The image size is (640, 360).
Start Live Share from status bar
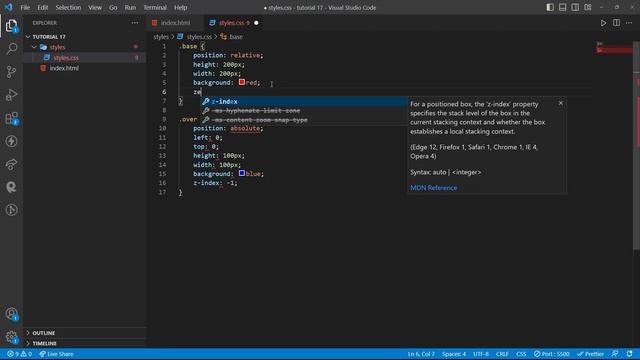tap(56, 354)
